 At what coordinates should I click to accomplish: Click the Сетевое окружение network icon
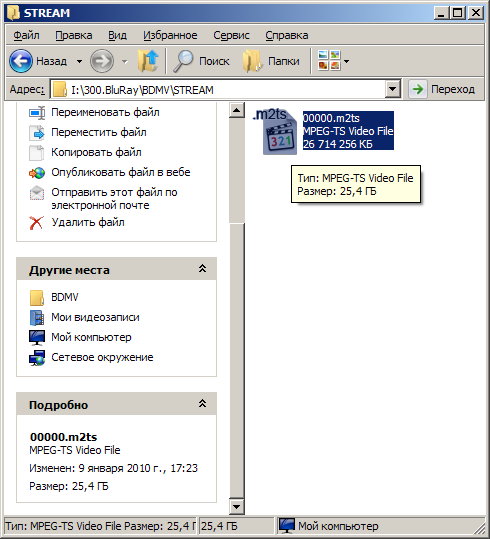pyautogui.click(x=37, y=358)
